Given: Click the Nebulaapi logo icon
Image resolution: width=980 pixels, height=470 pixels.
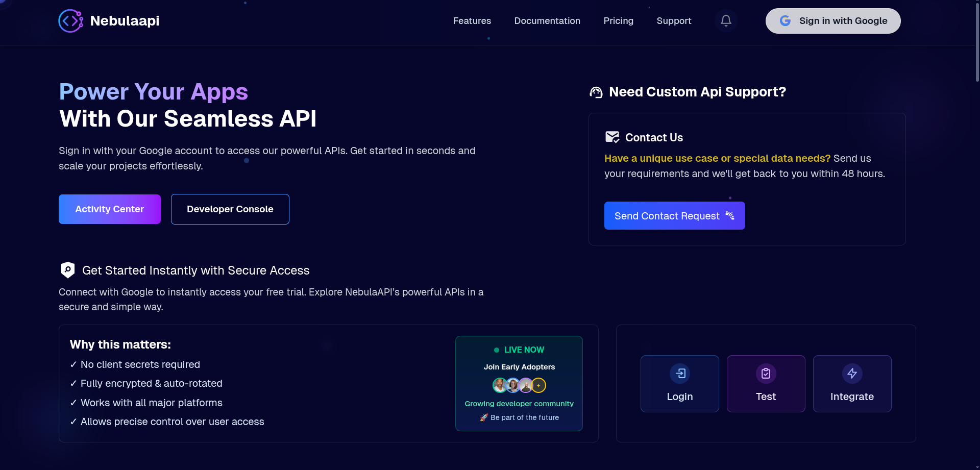Looking at the screenshot, I should (x=70, y=20).
